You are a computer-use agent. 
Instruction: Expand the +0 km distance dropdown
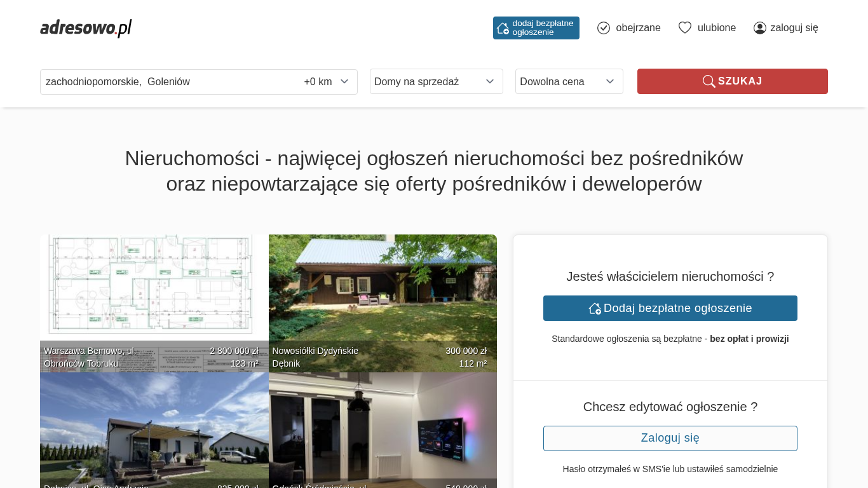[327, 82]
